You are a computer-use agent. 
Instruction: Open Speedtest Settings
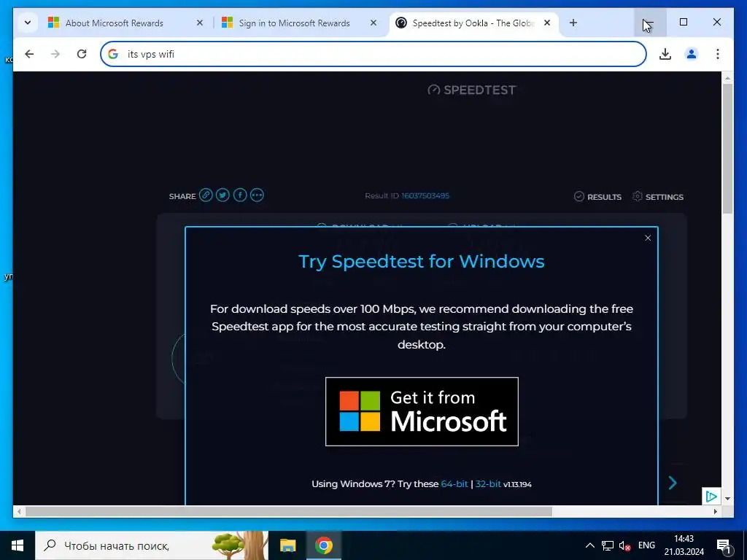[x=658, y=197]
